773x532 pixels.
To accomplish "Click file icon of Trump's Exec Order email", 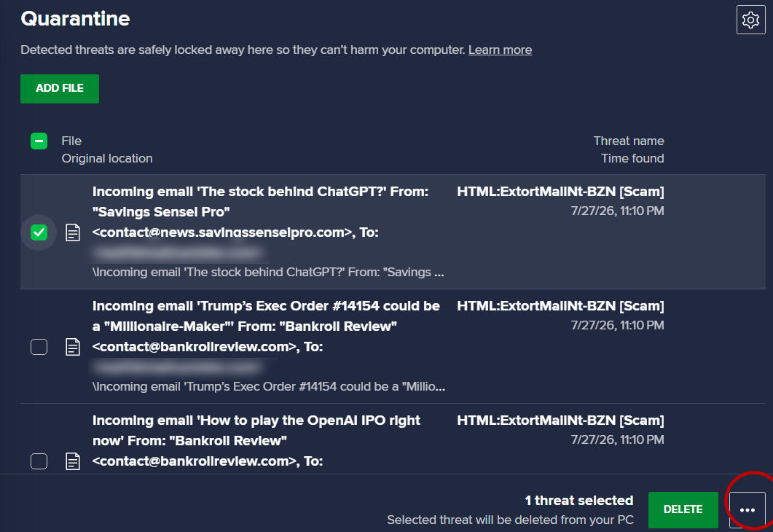I will click(73, 347).
